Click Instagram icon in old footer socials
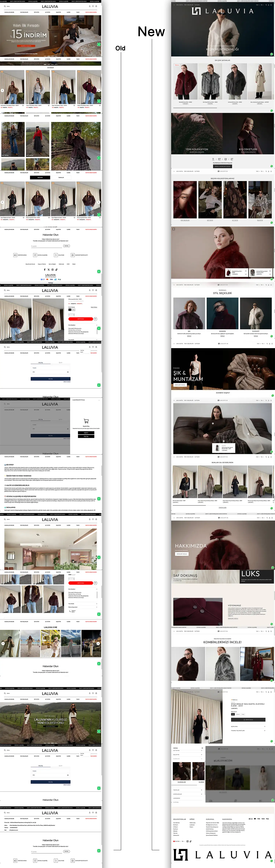Screen dimensions: 275x868 53,269
